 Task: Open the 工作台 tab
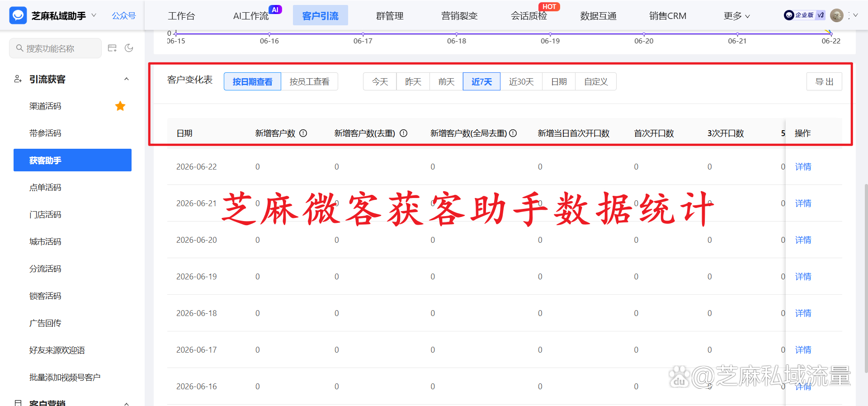[181, 16]
